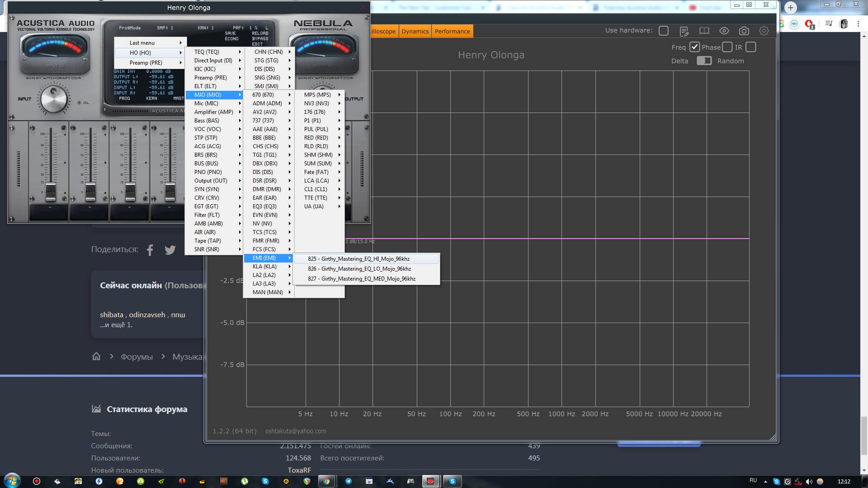Expand the MAN (MAN) submenu
The image size is (868, 488).
pyautogui.click(x=269, y=292)
